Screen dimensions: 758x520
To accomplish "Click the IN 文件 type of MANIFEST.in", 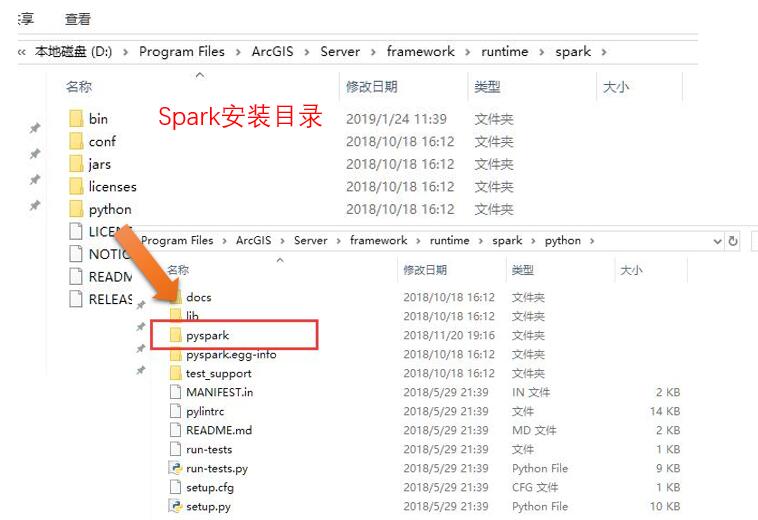I will tap(531, 392).
